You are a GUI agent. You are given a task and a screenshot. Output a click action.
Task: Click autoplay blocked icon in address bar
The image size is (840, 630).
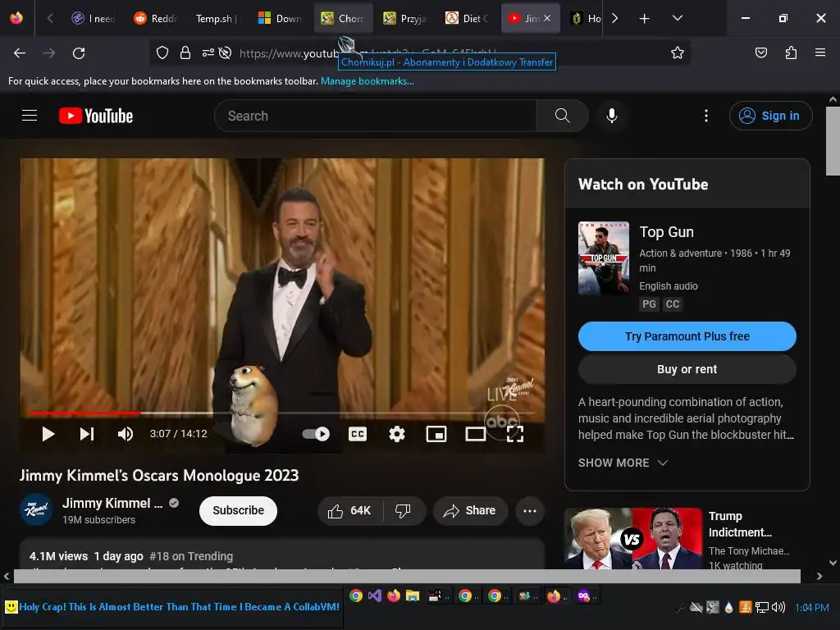226,52
